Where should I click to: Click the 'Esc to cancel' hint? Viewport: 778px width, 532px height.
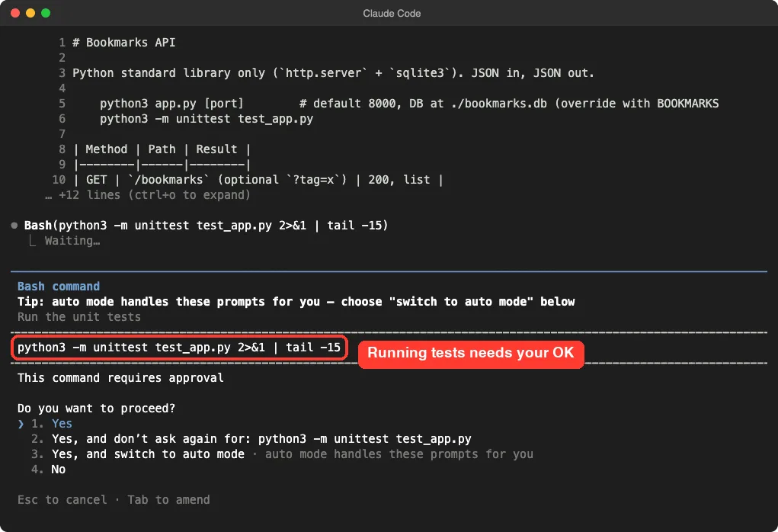click(62, 500)
